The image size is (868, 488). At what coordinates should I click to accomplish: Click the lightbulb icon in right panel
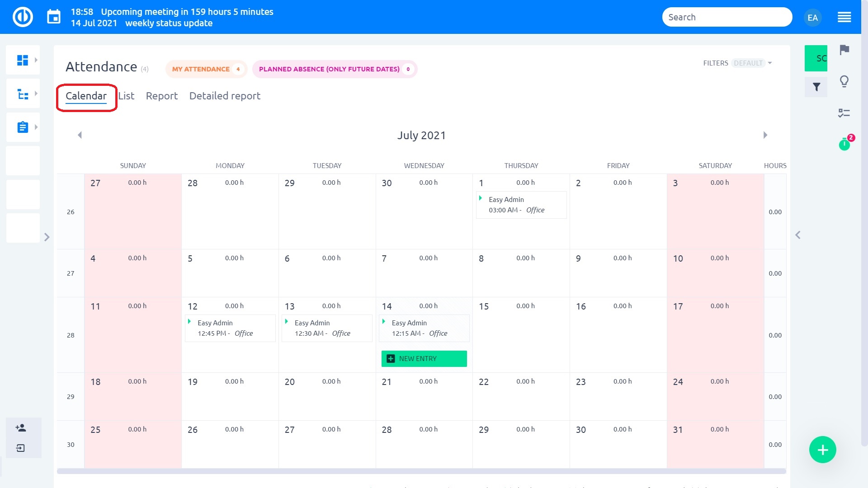pos(844,81)
